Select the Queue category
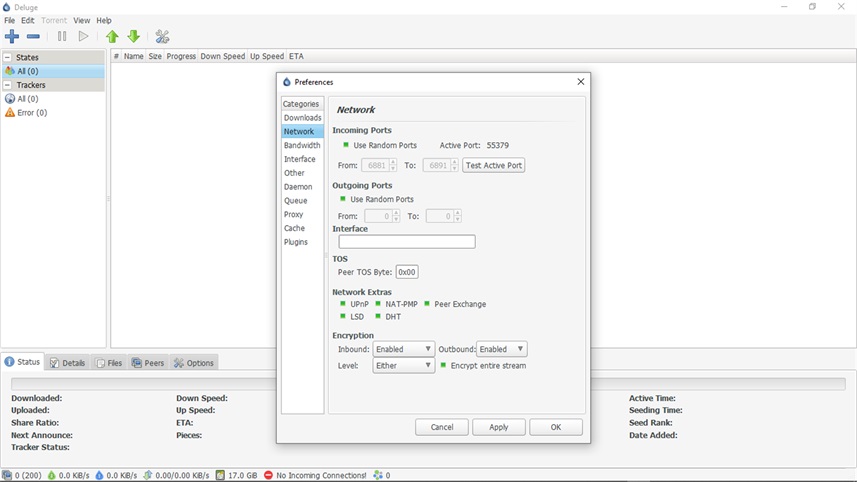857x482 pixels. 302,201
